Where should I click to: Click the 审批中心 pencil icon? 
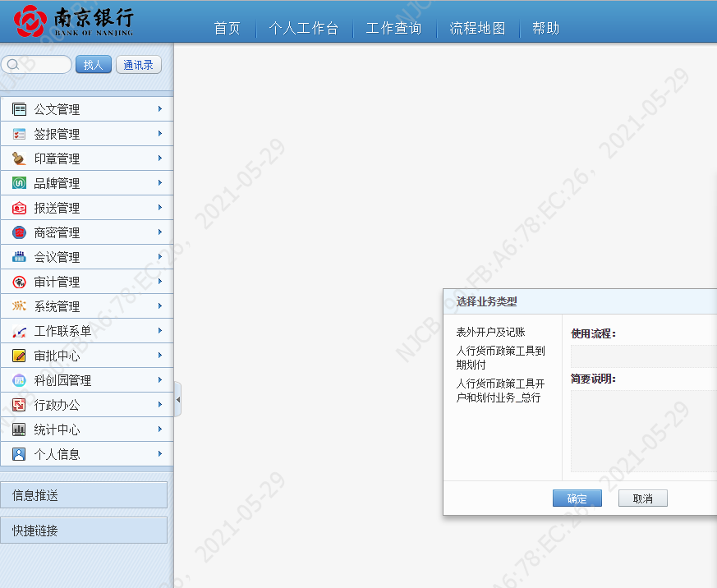[19, 356]
